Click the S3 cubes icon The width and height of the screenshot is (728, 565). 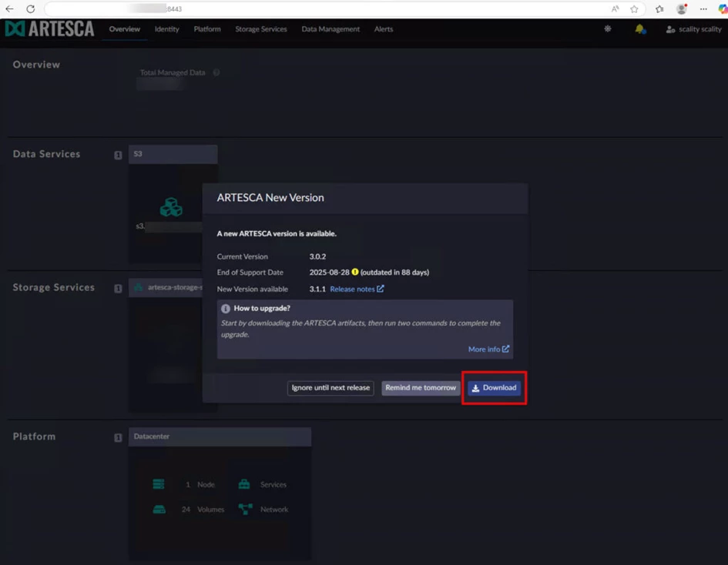[171, 207]
